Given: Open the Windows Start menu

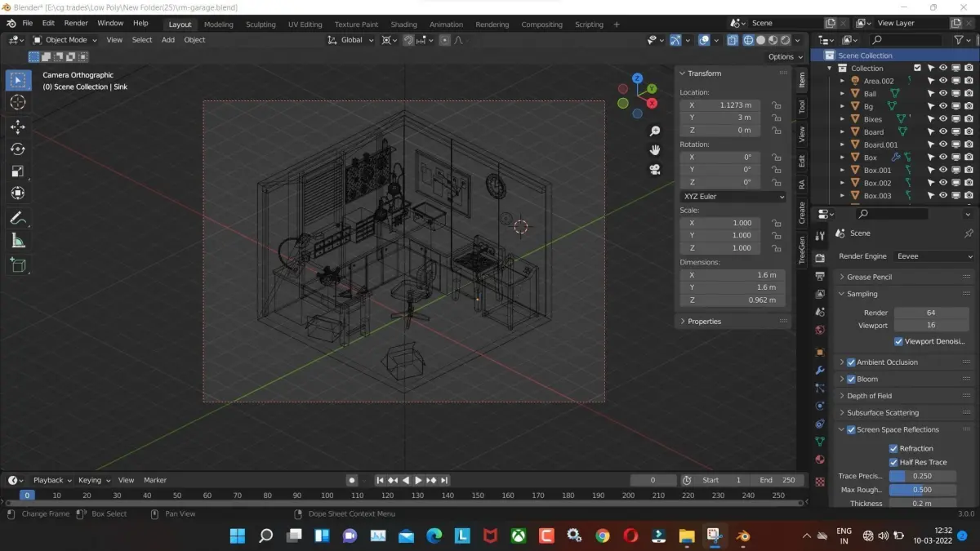Looking at the screenshot, I should pyautogui.click(x=238, y=535).
